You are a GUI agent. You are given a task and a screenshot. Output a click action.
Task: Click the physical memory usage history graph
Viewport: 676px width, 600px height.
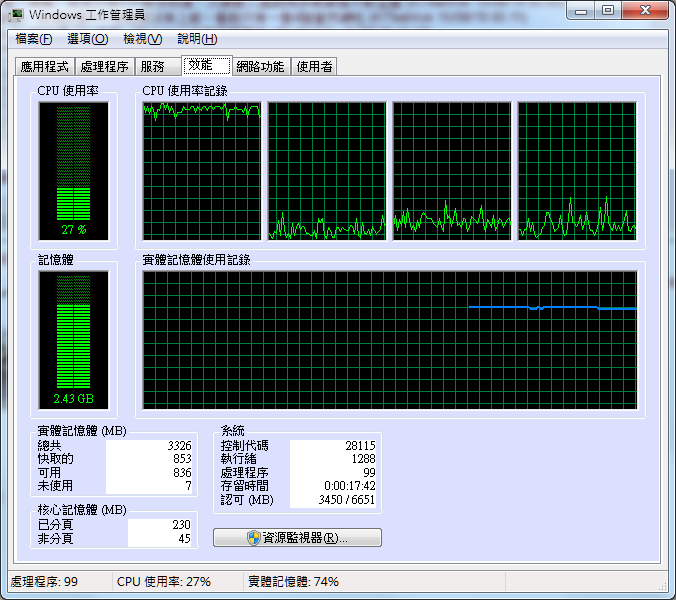pyautogui.click(x=390, y=340)
